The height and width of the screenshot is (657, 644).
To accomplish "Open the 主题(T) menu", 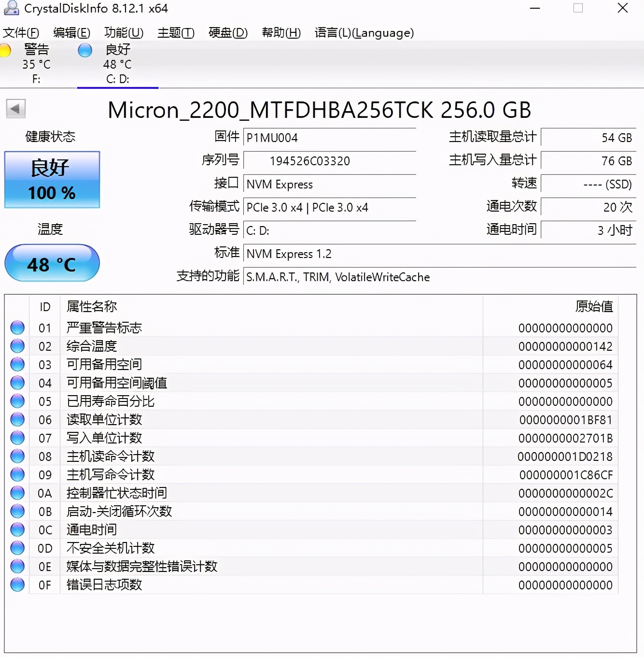I will pos(176,32).
